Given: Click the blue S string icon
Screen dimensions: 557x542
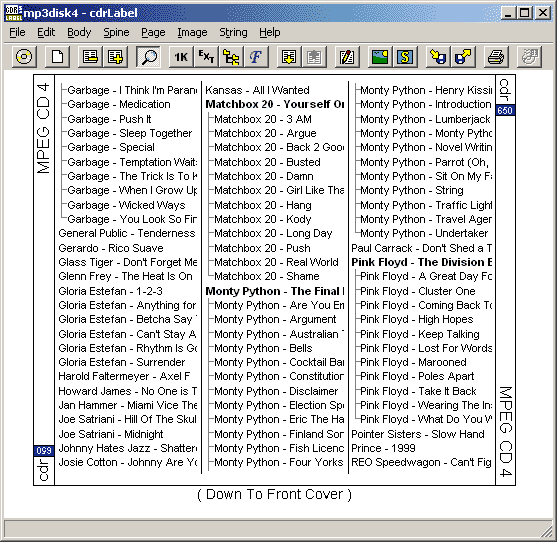Looking at the screenshot, I should (x=405, y=57).
